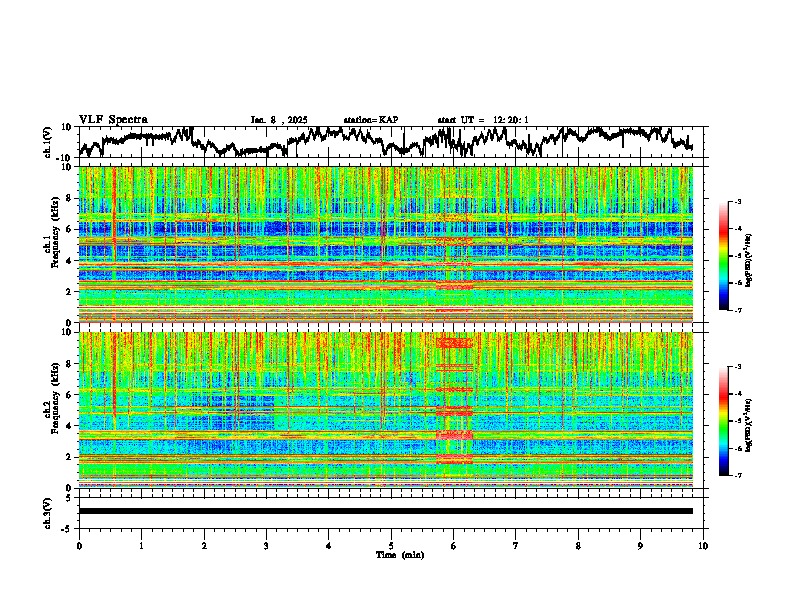Click the "ch.1(V)" waveform axis label
This screenshot has height=612, width=792.
pyautogui.click(x=48, y=142)
